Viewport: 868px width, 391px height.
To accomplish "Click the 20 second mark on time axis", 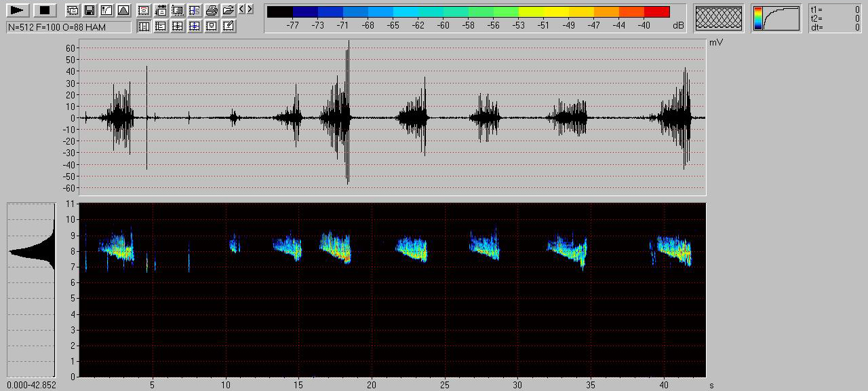I will click(372, 385).
